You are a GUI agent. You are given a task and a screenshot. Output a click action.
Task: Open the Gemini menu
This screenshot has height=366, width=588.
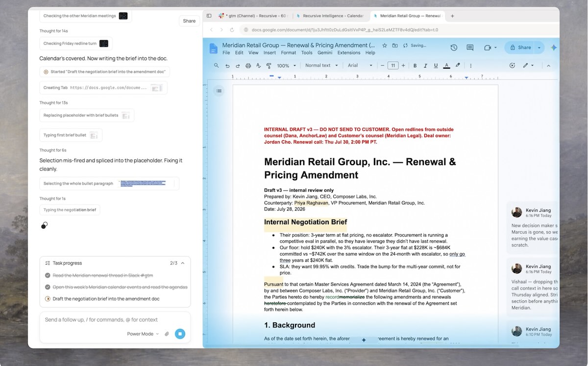(x=325, y=52)
